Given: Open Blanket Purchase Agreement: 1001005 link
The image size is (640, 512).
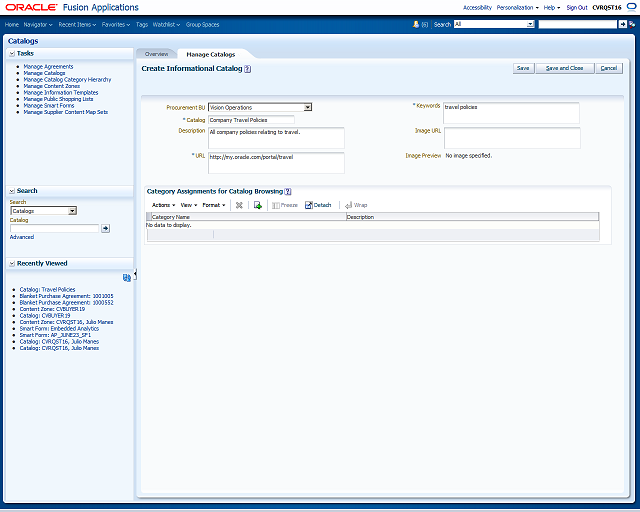Looking at the screenshot, I should click(x=67, y=296).
